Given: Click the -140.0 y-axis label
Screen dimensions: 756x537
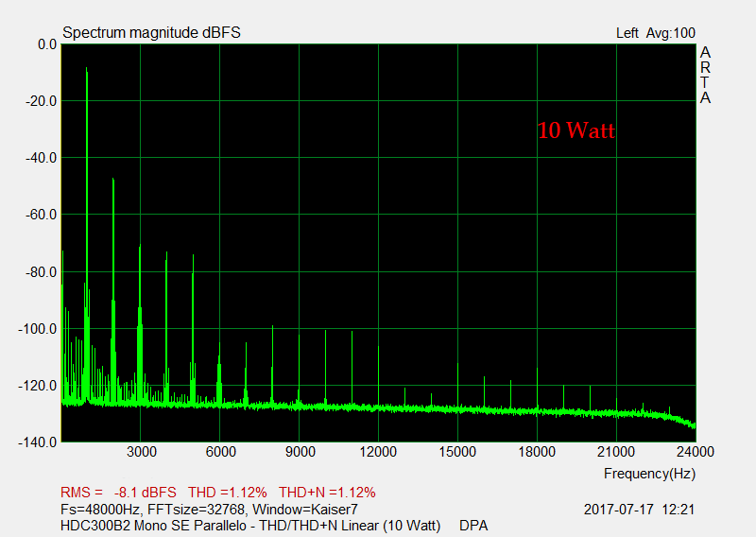Looking at the screenshot, I should [38, 442].
